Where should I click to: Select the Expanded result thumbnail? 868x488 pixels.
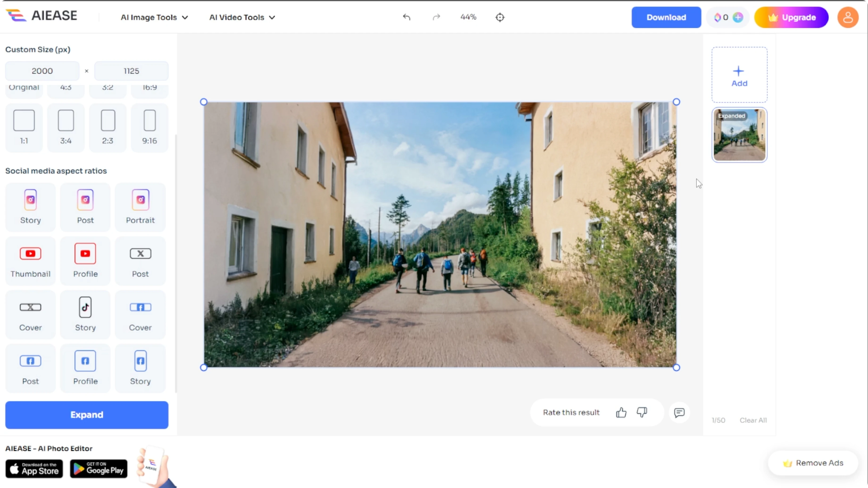coord(739,135)
